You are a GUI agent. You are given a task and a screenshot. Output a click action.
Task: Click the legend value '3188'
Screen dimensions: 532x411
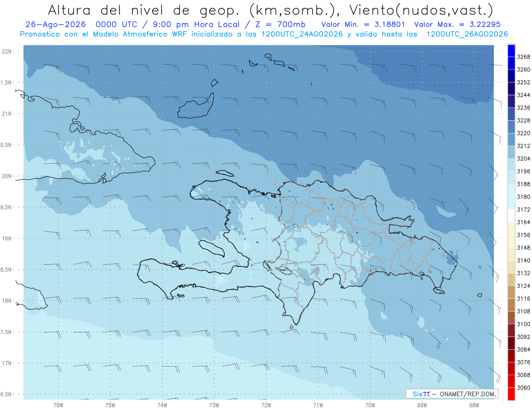524,184
